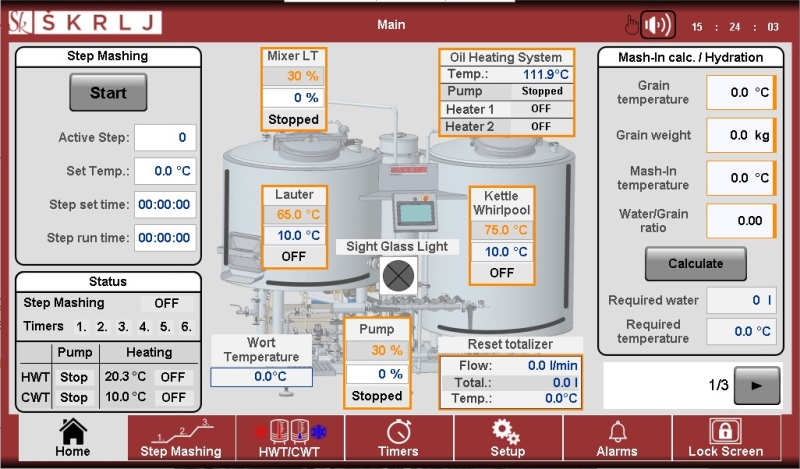Mute the alarm sound speaker icon
The height and width of the screenshot is (469, 800).
tap(657, 25)
